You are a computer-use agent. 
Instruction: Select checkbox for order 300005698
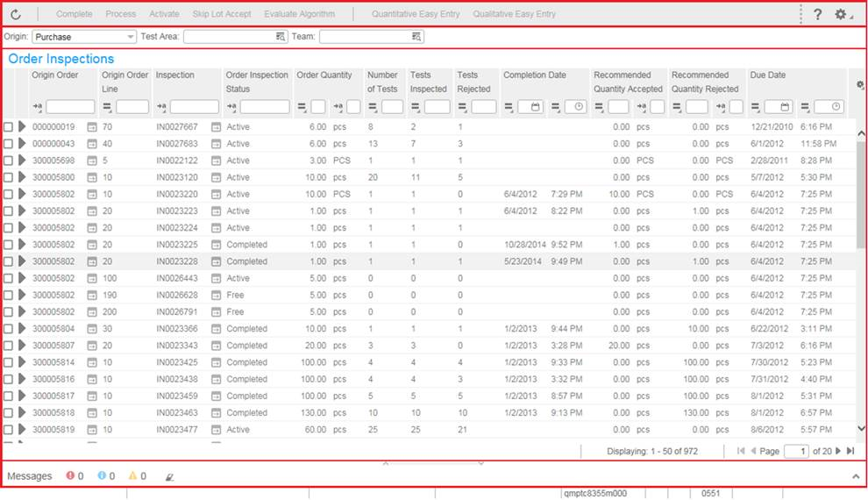pyautogui.click(x=9, y=161)
